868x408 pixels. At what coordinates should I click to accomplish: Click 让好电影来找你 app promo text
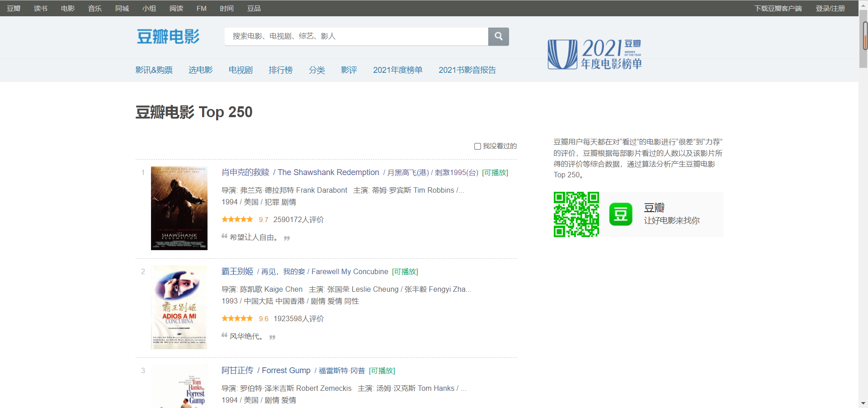click(x=672, y=221)
